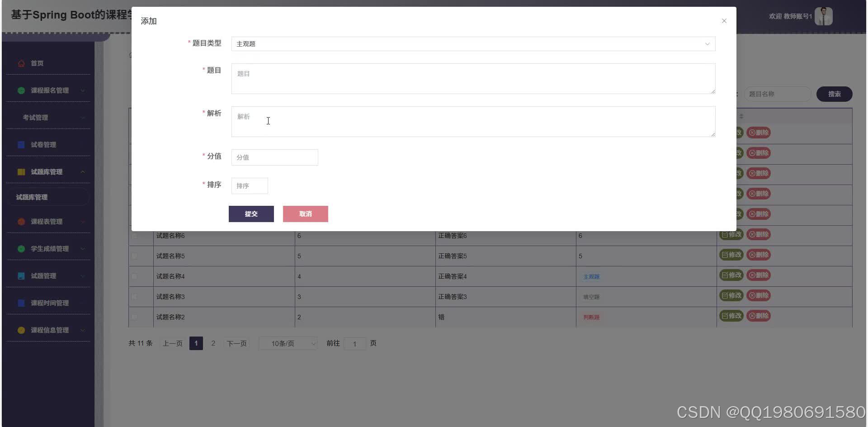This screenshot has height=427, width=868.
Task: Click 上一页 previous page button
Action: [173, 344]
